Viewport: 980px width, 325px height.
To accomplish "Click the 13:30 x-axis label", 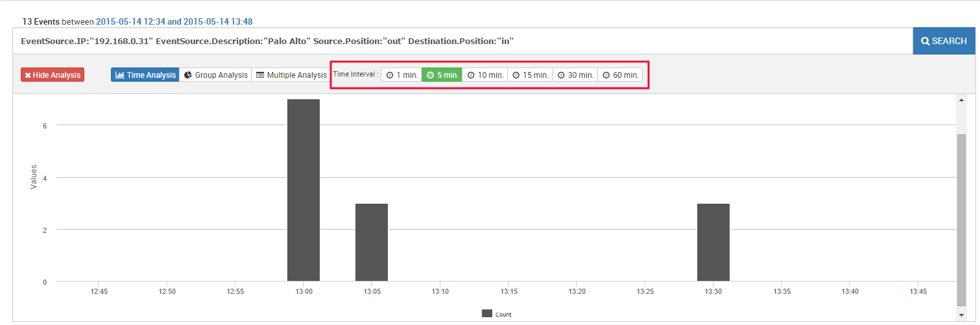I will (x=713, y=292).
